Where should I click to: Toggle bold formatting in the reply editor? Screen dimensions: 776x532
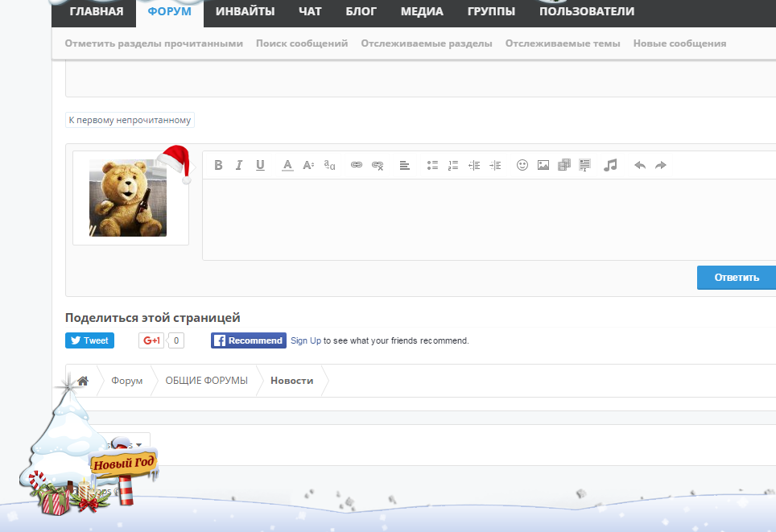[218, 165]
